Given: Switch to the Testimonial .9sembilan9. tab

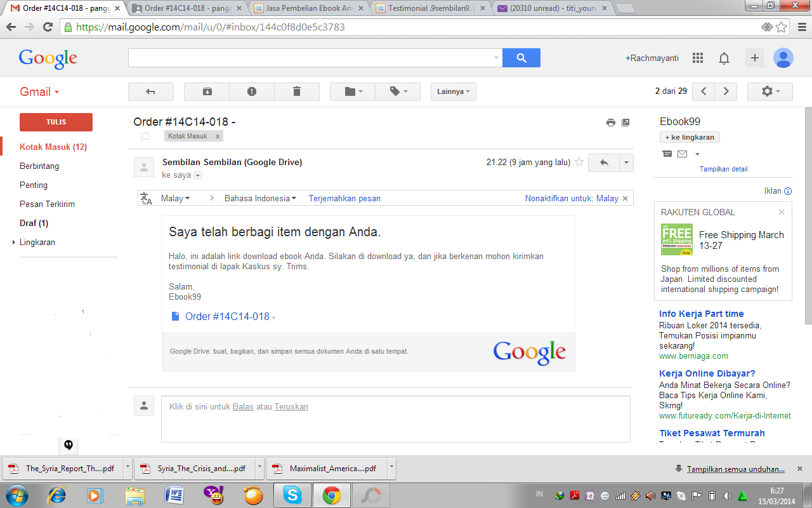Looking at the screenshot, I should (430, 8).
